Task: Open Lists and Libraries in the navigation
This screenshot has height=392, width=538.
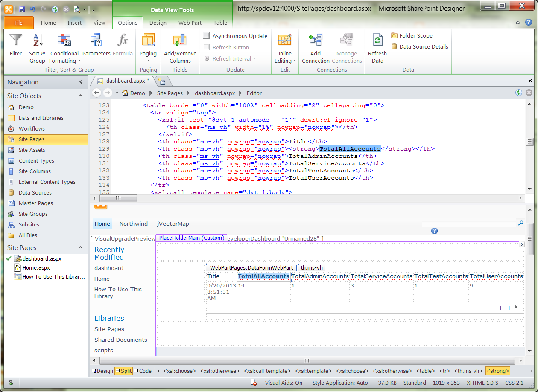Action: click(41, 118)
